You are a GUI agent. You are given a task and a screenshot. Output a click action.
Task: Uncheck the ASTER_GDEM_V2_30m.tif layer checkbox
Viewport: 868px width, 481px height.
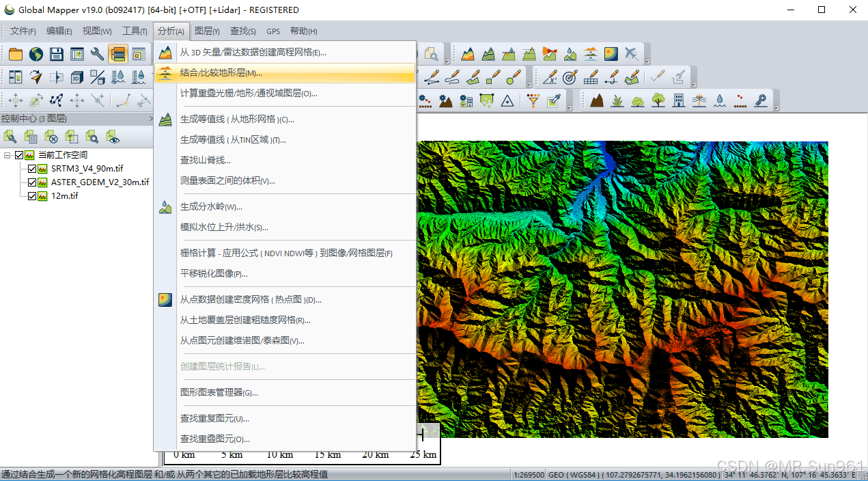click(x=31, y=182)
